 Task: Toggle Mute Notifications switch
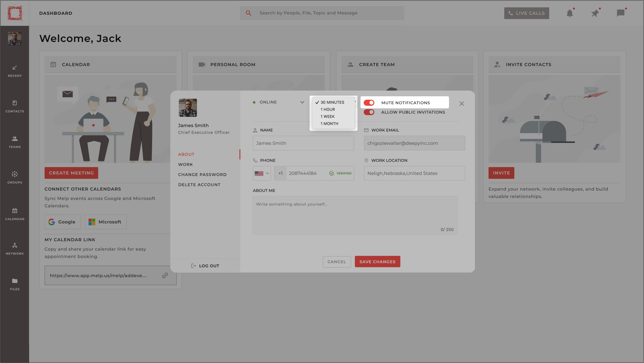click(369, 102)
